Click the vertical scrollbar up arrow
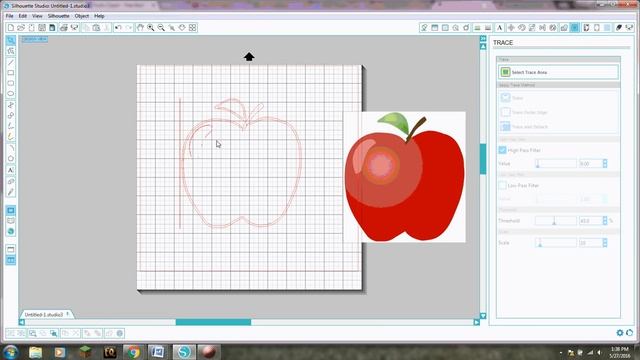 (483, 47)
